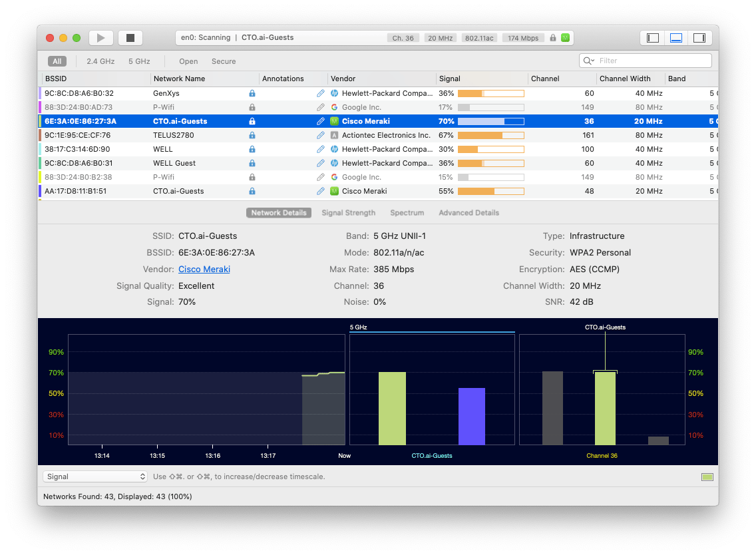Click the green Meraki icon in status bar
756x555 pixels.
tap(566, 38)
